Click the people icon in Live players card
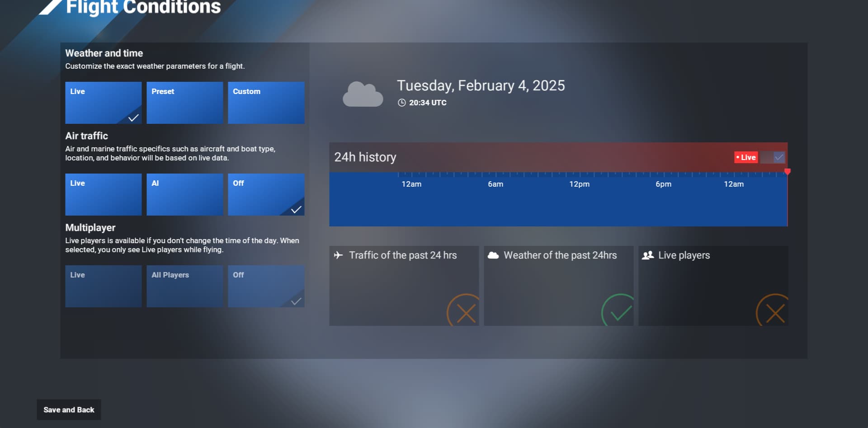 [x=648, y=255]
